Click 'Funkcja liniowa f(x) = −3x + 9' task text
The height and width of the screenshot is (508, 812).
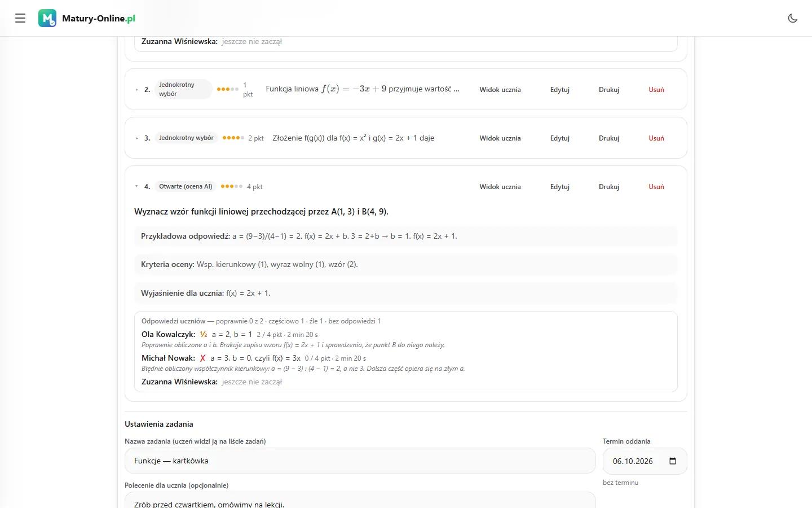click(363, 89)
